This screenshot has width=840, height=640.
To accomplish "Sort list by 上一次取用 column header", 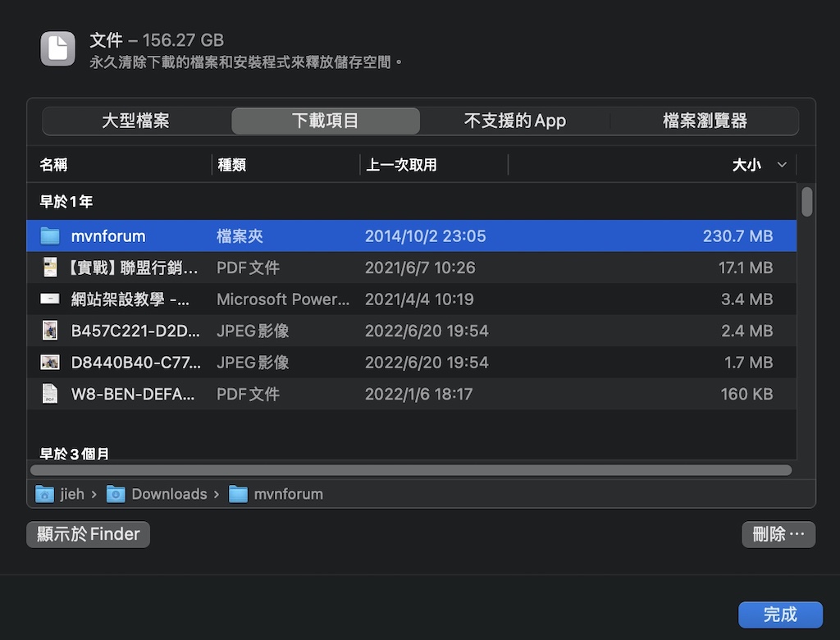I will [x=401, y=165].
